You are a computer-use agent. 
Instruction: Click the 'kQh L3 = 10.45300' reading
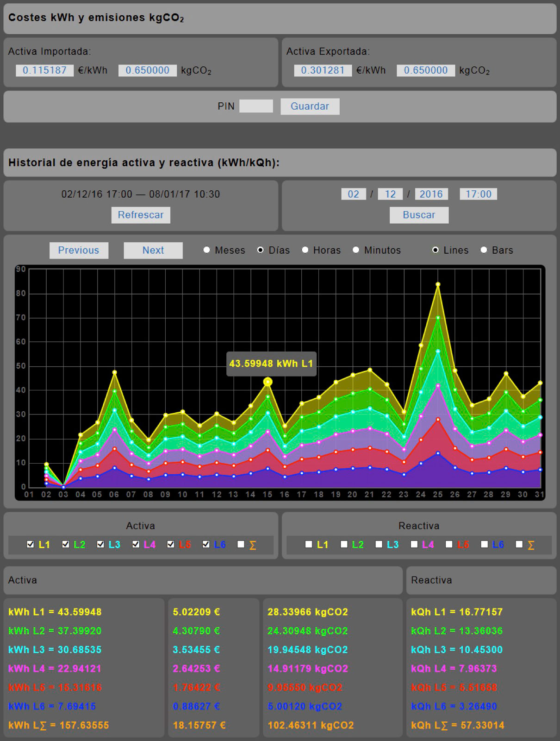(x=457, y=650)
